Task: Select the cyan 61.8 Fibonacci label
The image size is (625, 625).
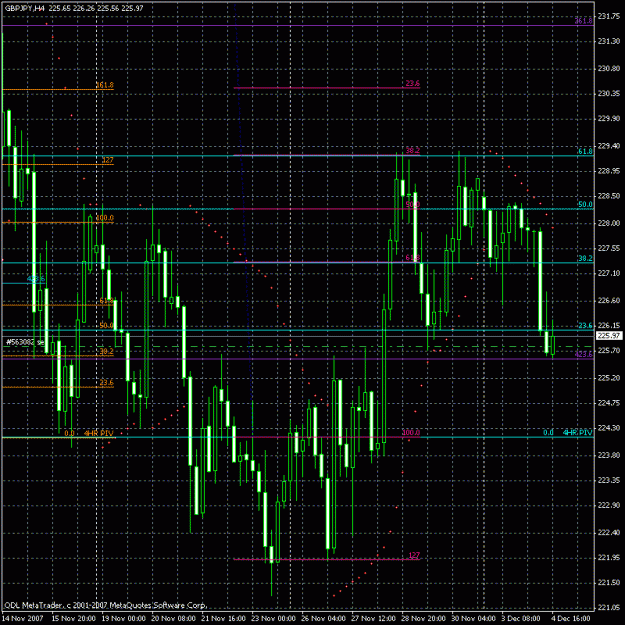Action: click(585, 151)
